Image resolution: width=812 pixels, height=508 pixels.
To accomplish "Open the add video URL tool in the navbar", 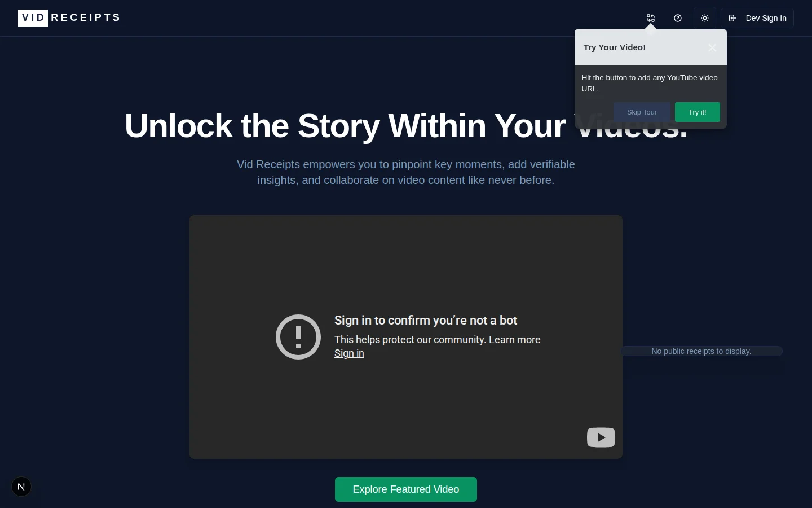I will pyautogui.click(x=651, y=18).
